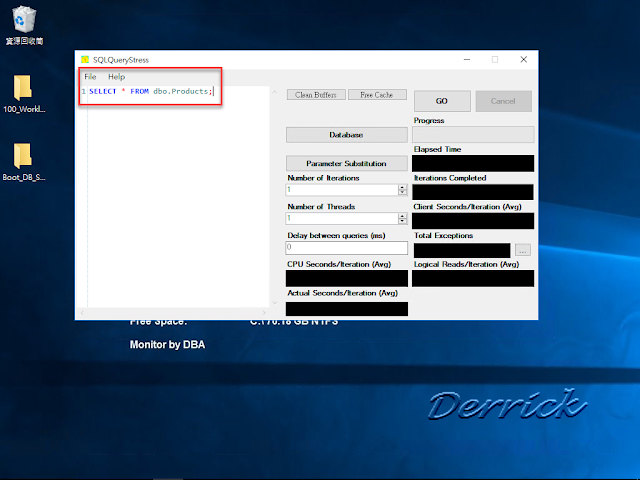This screenshot has width=640, height=480.
Task: Click the horizontal scroll left arrow in editor
Action: 82,313
